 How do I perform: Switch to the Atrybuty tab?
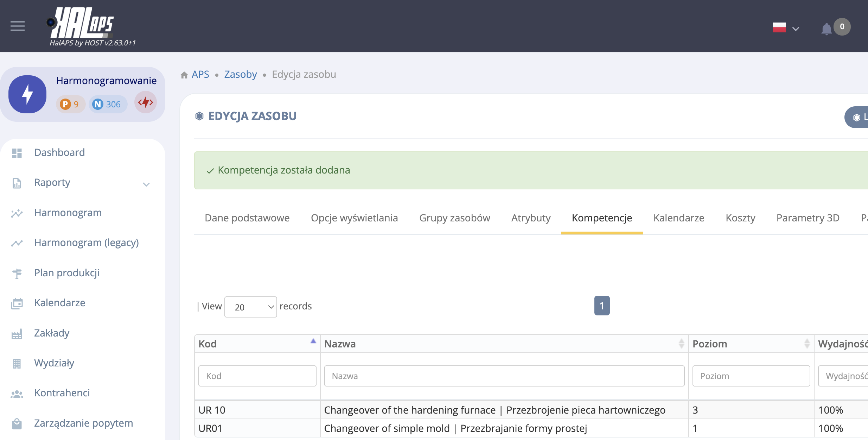531,218
